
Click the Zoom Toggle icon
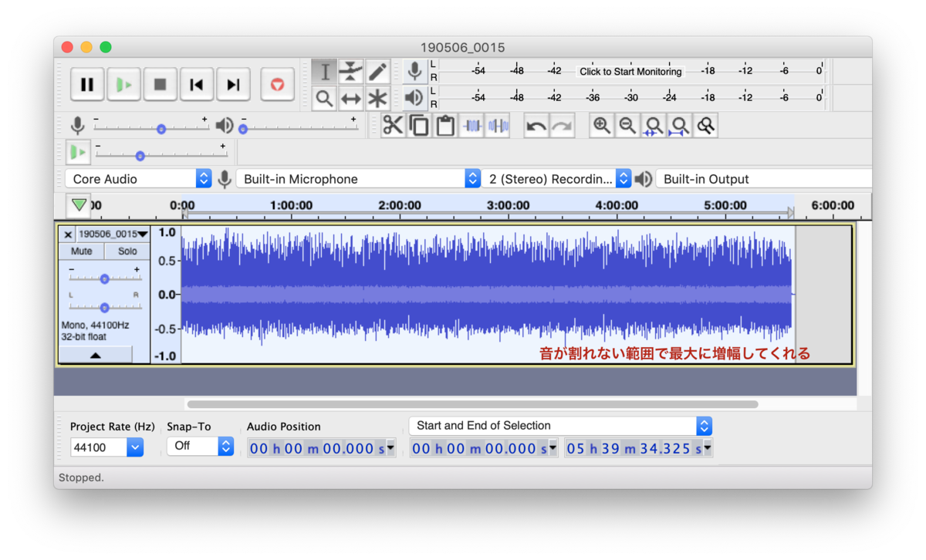[x=706, y=125]
